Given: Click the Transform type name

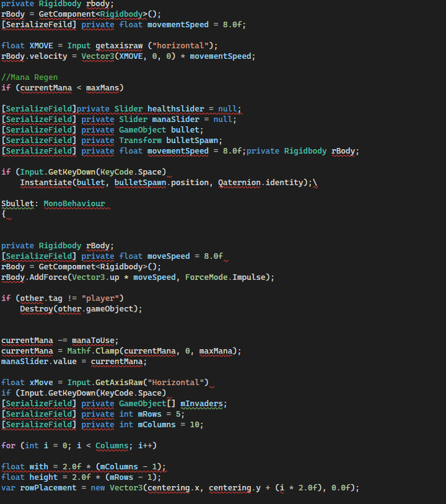Looking at the screenshot, I should (x=140, y=141).
